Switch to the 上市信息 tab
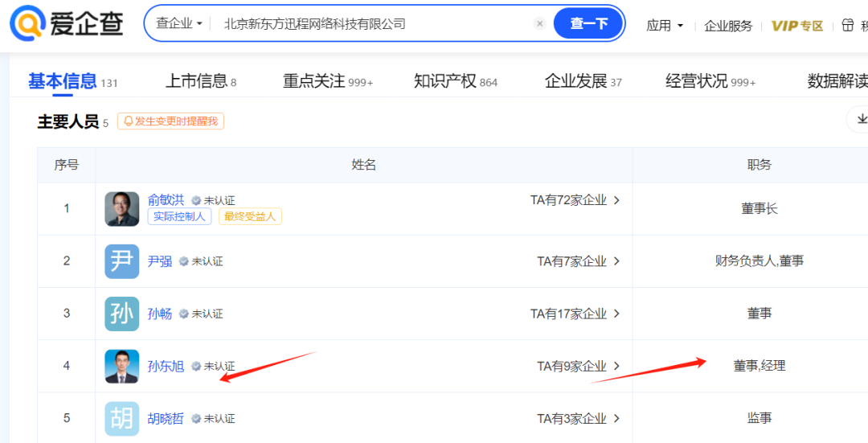The width and height of the screenshot is (868, 443). point(201,81)
